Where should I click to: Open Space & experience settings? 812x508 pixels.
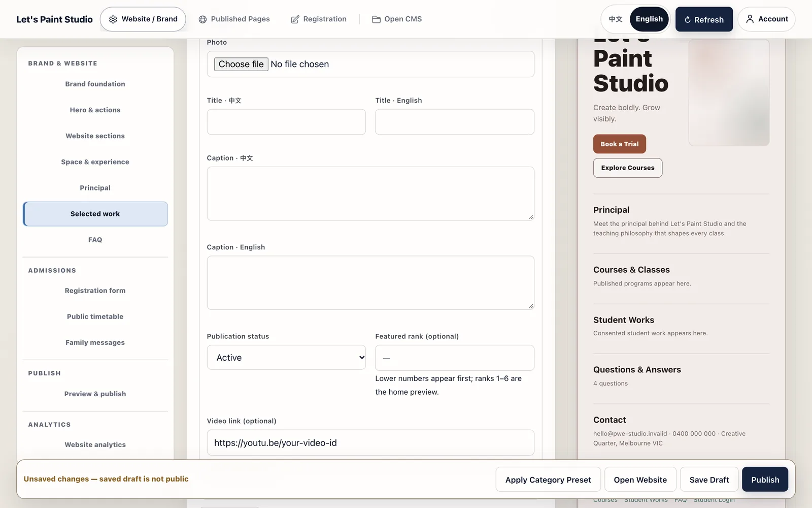tap(95, 162)
